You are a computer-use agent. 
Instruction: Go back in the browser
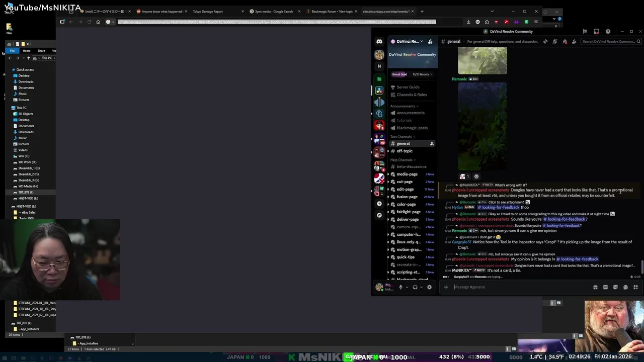[71, 22]
